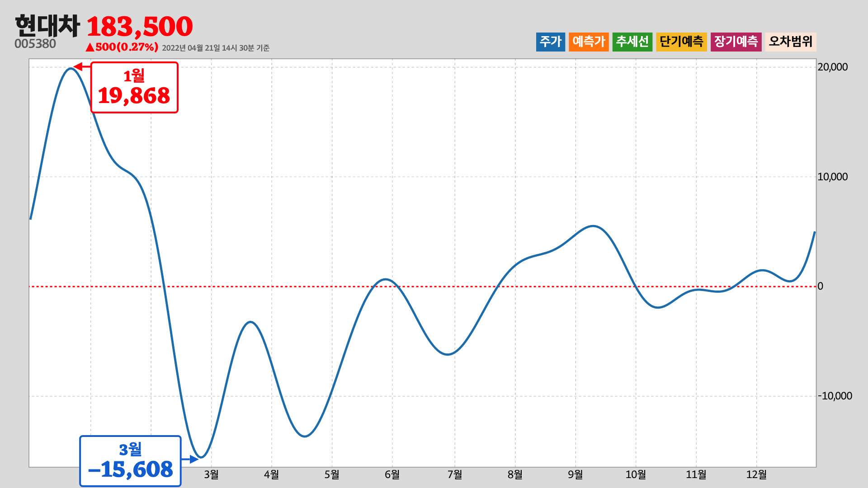This screenshot has width=868, height=488.
Task: Click the 단기예측 legend tag
Action: (x=681, y=42)
